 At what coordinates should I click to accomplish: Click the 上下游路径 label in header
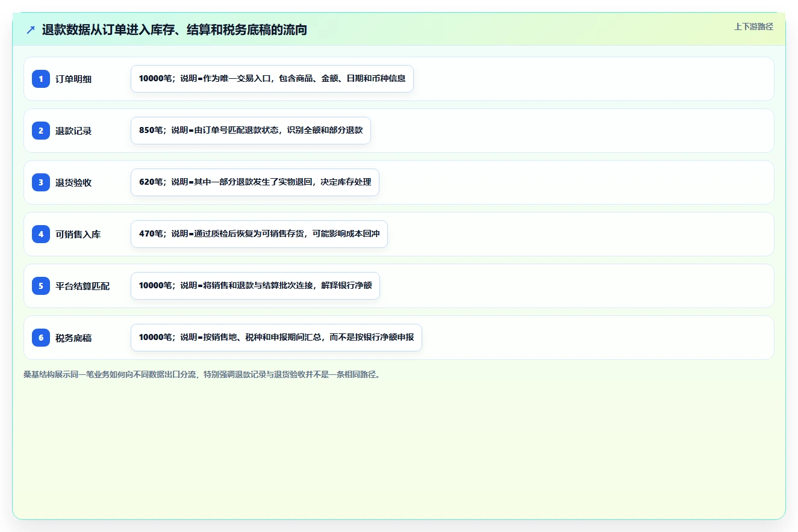click(x=753, y=26)
